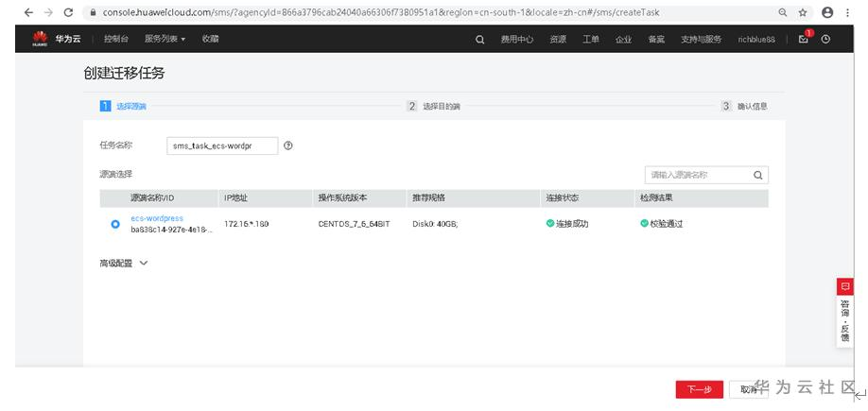Image resolution: width=868 pixels, height=411 pixels.
Task: Click red feedback chat icon
Action: coord(844,286)
